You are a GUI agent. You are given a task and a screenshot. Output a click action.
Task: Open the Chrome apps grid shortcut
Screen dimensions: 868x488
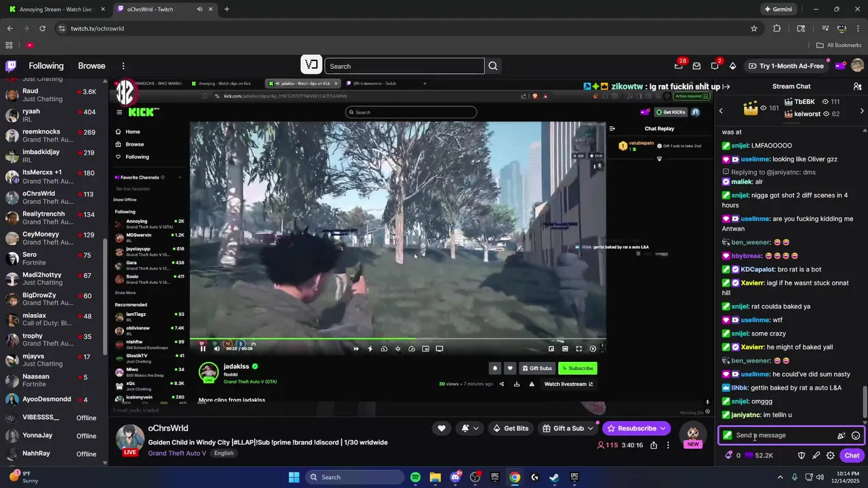9,45
